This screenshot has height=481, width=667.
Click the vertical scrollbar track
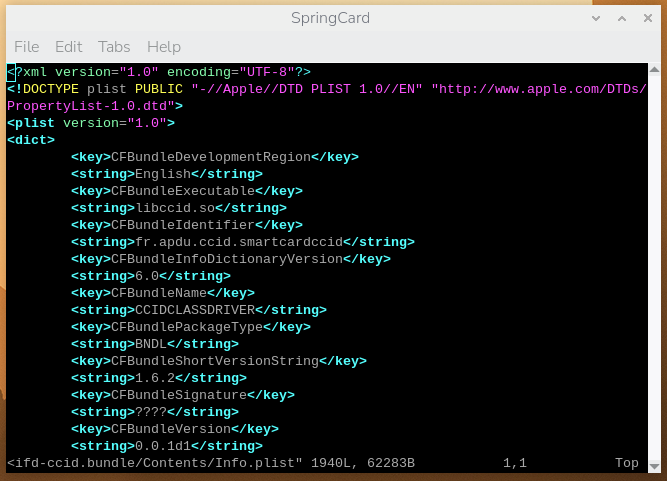(x=654, y=270)
